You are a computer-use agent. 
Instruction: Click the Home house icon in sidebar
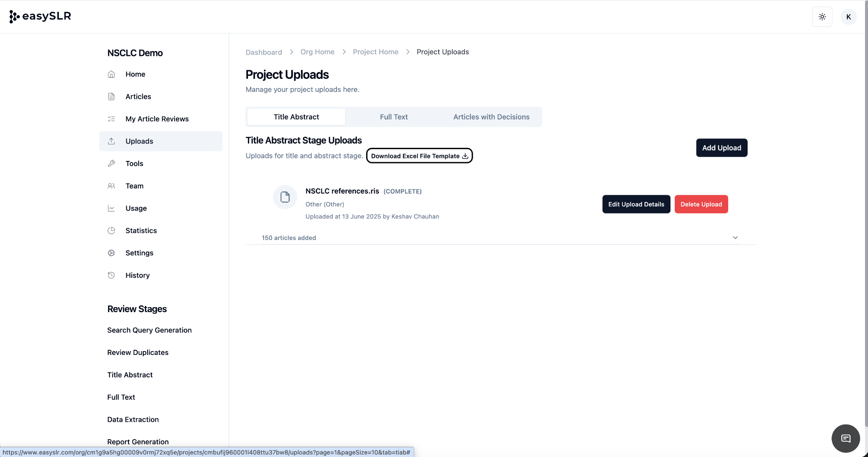pyautogui.click(x=111, y=74)
